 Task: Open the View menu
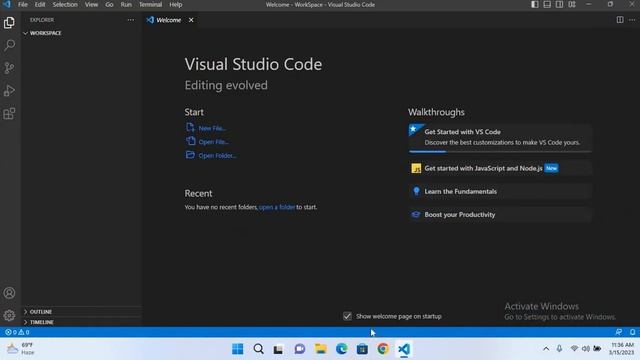(91, 4)
